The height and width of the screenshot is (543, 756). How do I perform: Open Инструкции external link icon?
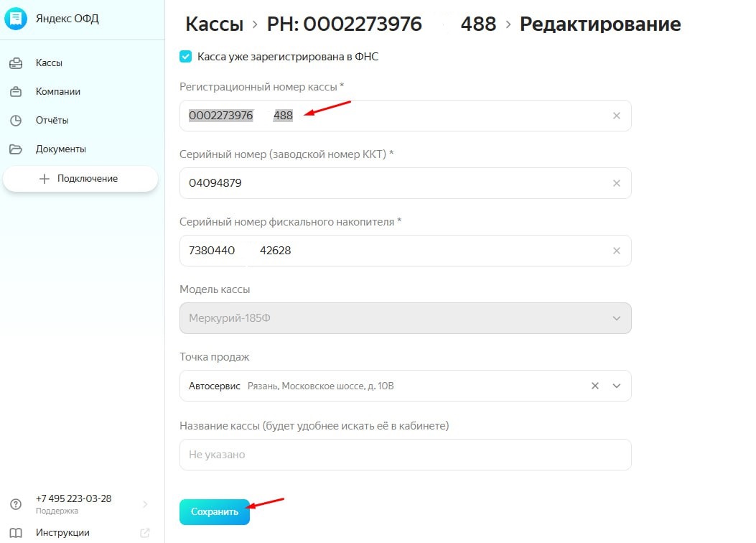145,533
